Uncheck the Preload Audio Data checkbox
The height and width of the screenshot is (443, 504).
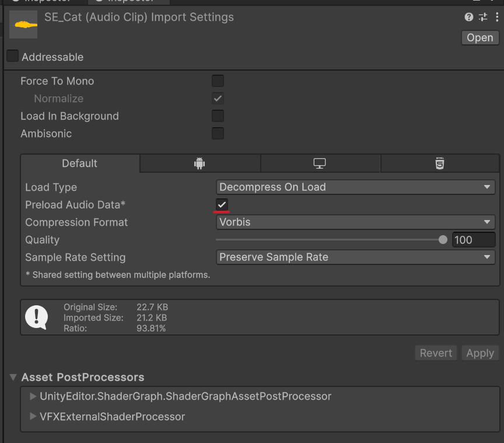pos(222,205)
